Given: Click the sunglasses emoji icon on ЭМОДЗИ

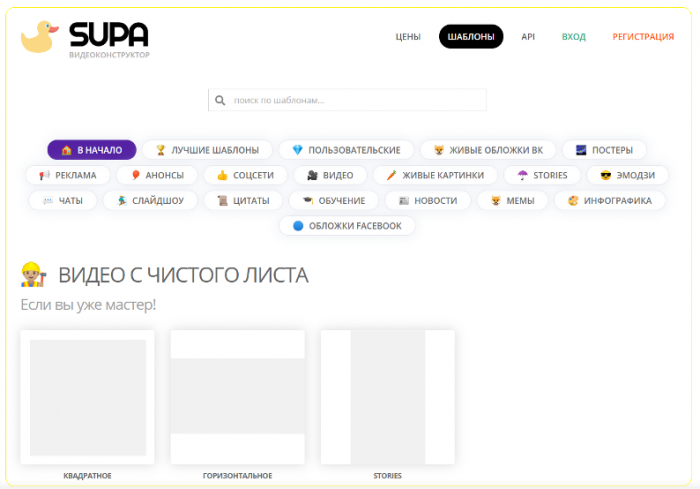Looking at the screenshot, I should (605, 175).
